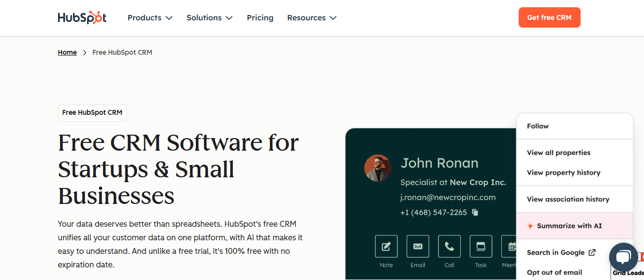Select the Meeting calendar icon
Screen dimensions: 644x280
509,246
